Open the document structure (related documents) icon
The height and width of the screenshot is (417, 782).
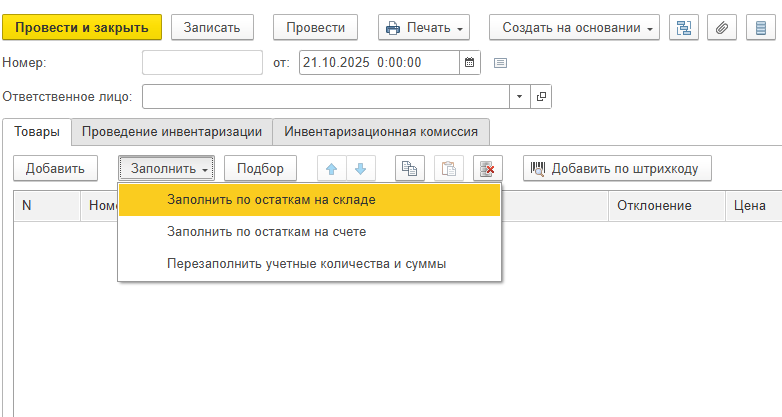[685, 28]
